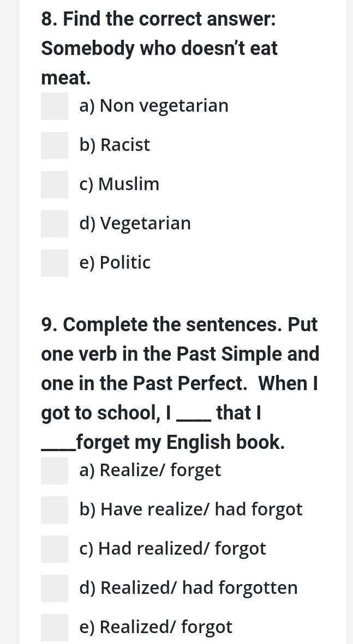This screenshot has width=353, height=644.
Task: Tick the 'a) Realize/ forget' checkbox
Action: tap(55, 471)
